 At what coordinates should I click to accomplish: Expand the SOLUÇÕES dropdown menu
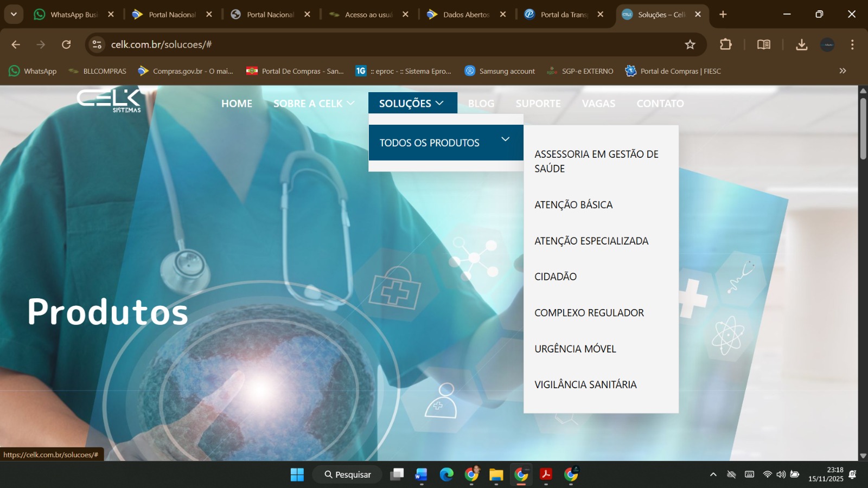pyautogui.click(x=412, y=103)
